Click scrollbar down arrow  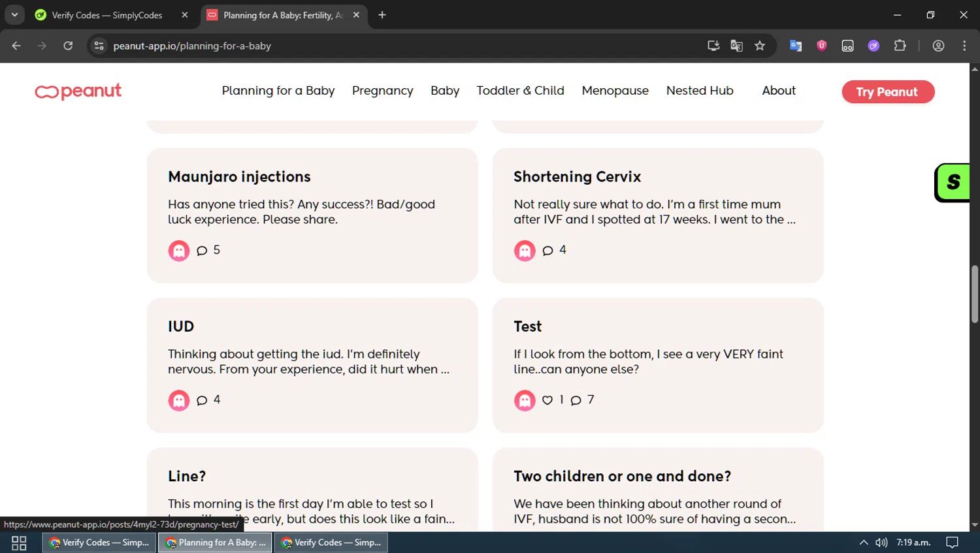coord(975,525)
